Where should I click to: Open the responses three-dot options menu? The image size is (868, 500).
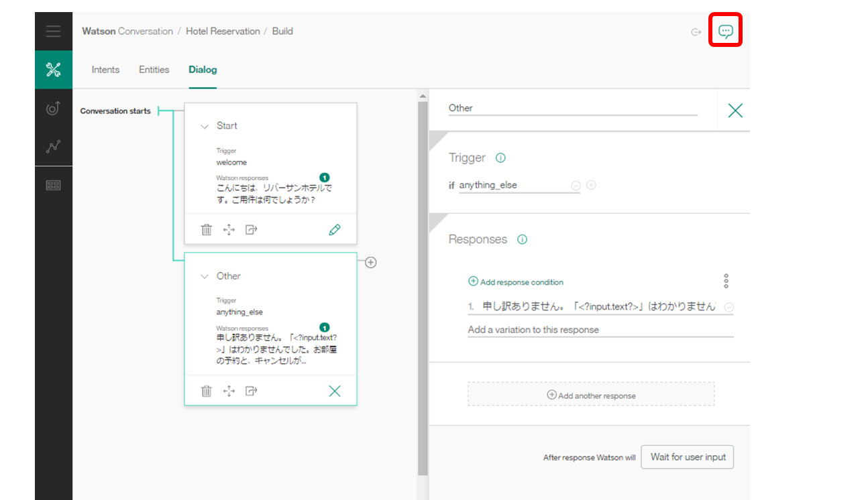(726, 281)
